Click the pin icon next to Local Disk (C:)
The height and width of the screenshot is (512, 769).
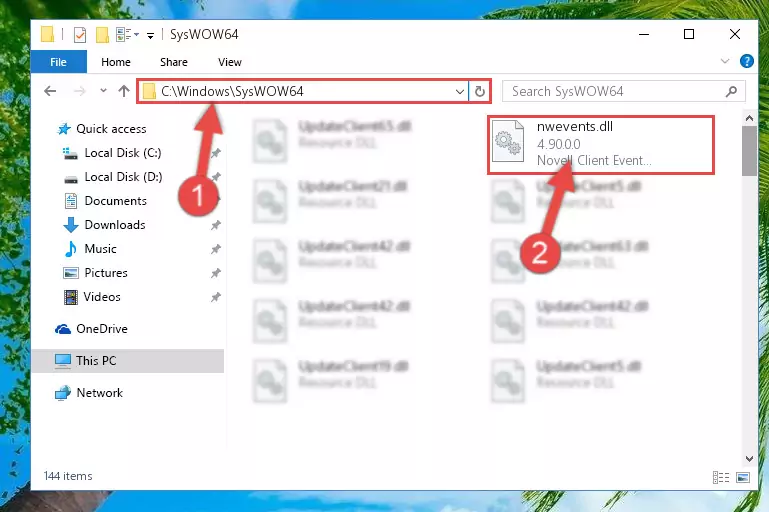pyautogui.click(x=215, y=153)
